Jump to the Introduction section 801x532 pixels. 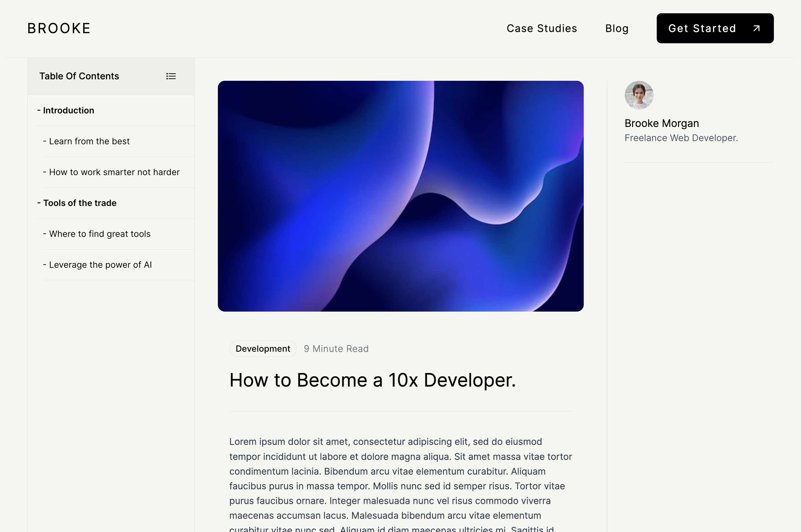69,110
